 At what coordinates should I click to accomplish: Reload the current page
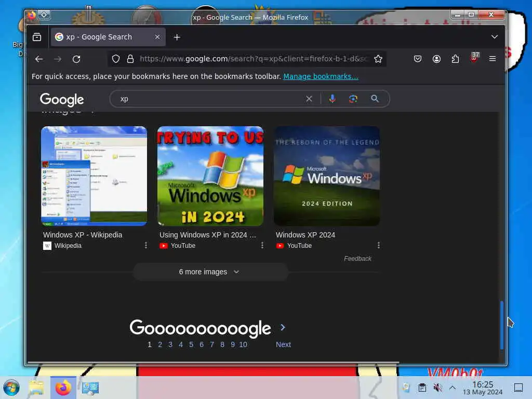pyautogui.click(x=76, y=59)
